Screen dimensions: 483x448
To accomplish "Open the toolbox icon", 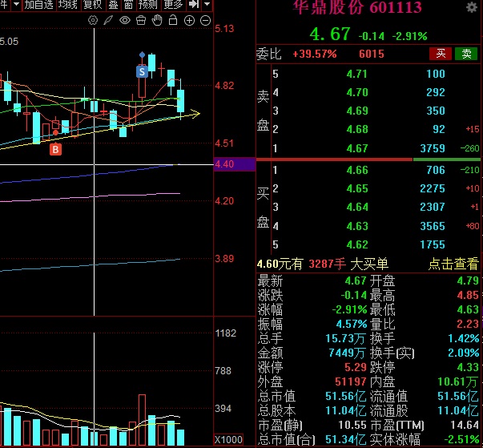I will (141, 21).
